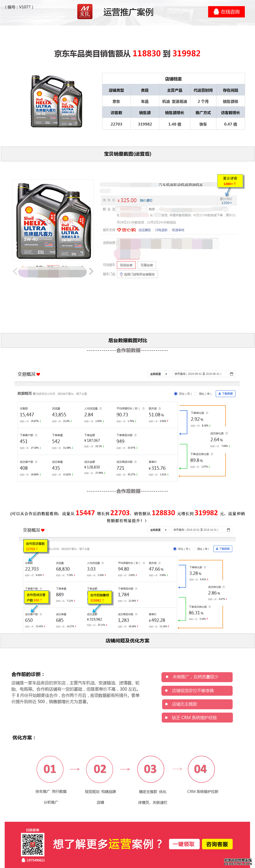Click 下载数据 button in October panel
Screen dimensions: 255x868
click(x=223, y=549)
